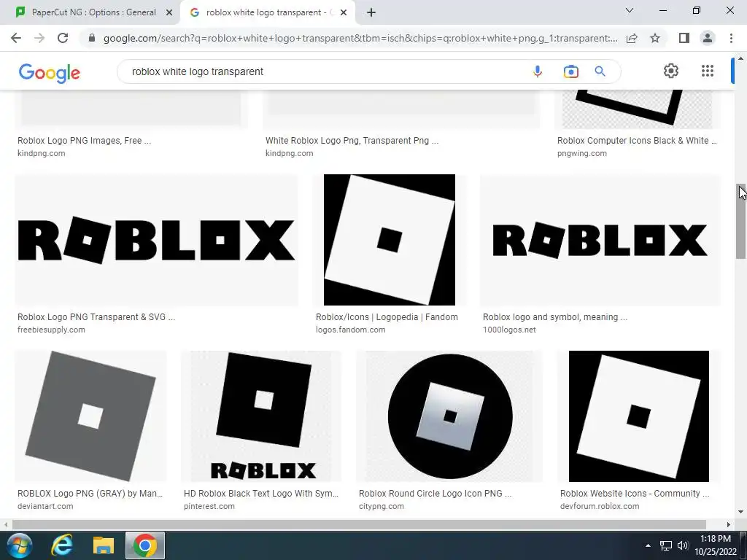Screen dimensions: 747x560
Task: Open 'HD Roblox Black Text Logo' link
Action: tap(261, 494)
